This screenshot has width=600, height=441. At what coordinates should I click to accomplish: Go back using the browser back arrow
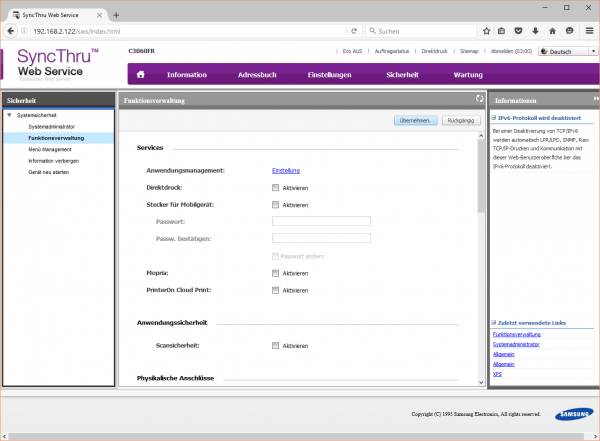tap(10, 31)
